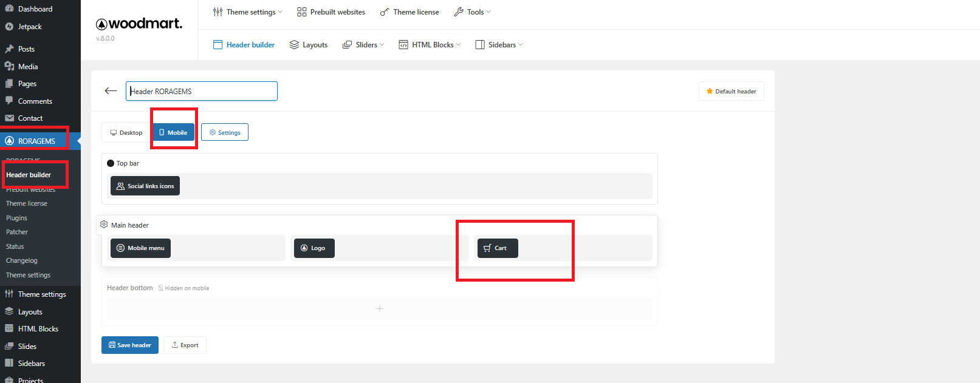Add element to Header bottom row
Viewport: 980px width, 383px height.
[x=380, y=309]
